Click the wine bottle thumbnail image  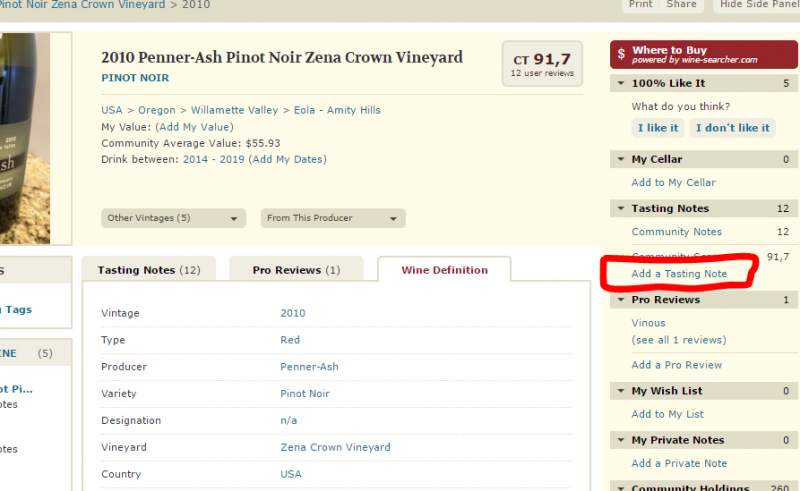[25, 138]
